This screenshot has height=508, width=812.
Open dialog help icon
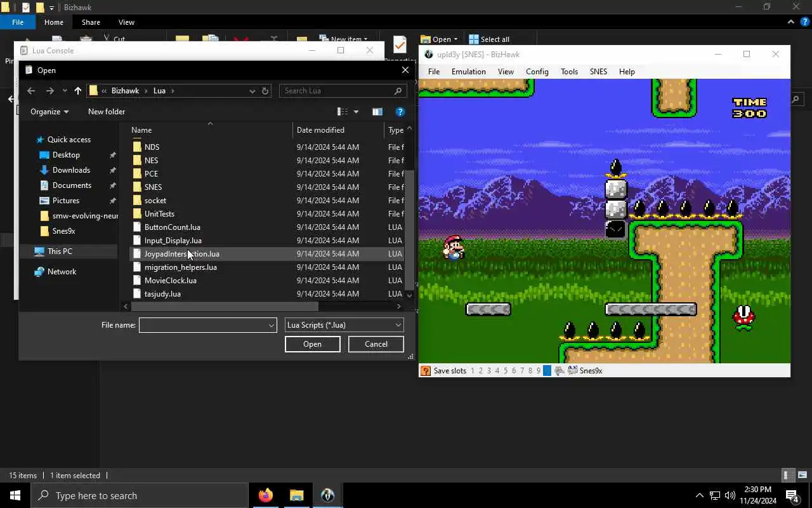400,112
